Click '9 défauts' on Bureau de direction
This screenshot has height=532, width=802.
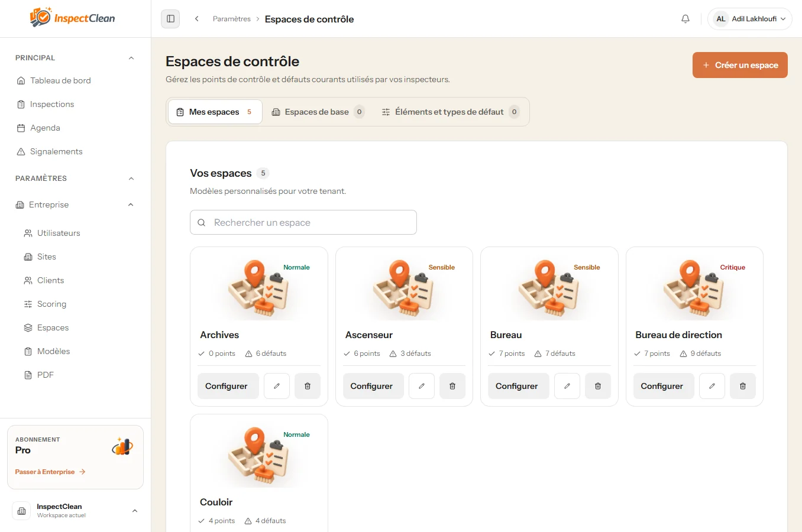coord(700,353)
